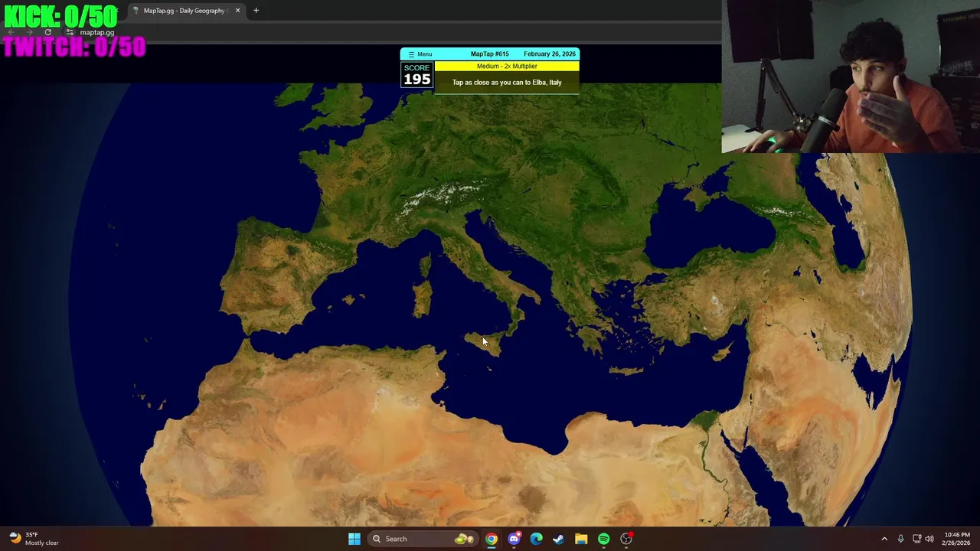Close the MapTap.gg tab
This screenshot has width=980, height=551.
pyautogui.click(x=237, y=11)
